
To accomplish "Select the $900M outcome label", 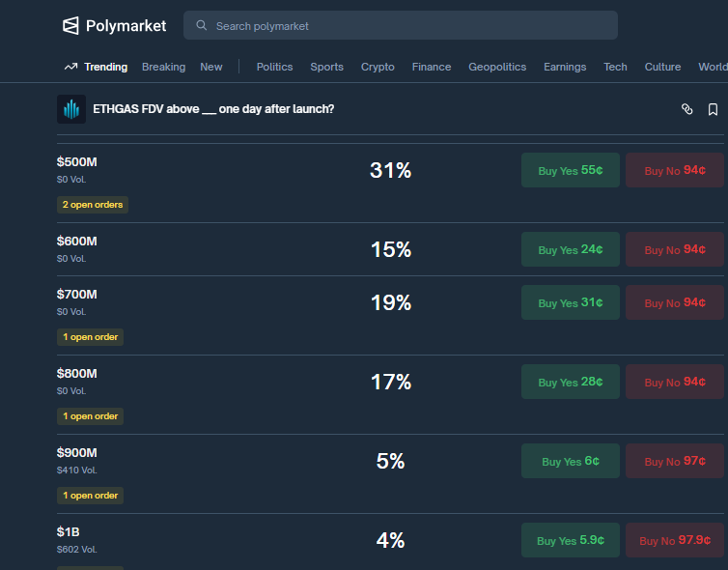I will 77,453.
